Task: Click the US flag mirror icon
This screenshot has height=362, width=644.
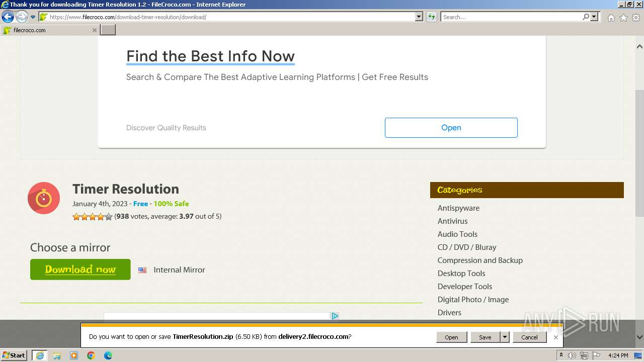Action: [142, 270]
